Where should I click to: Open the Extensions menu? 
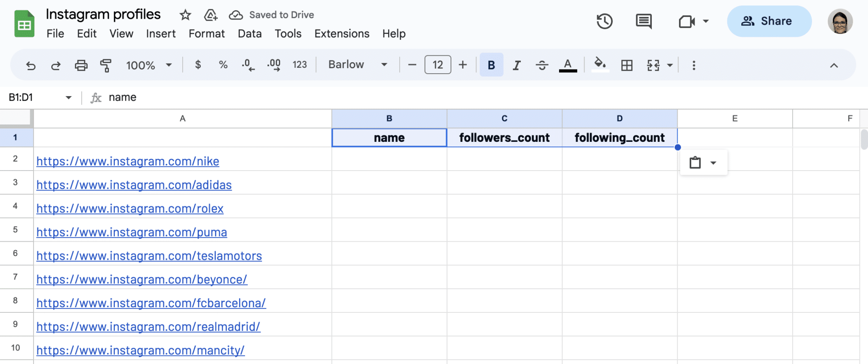click(342, 33)
